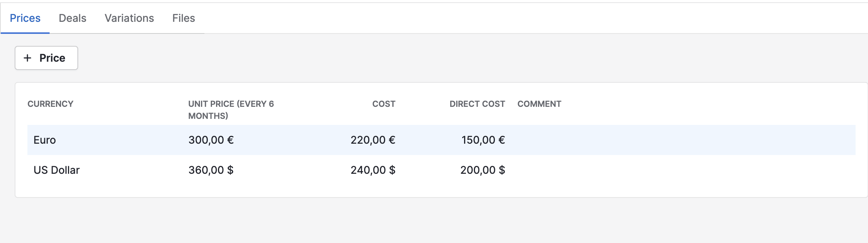Image resolution: width=868 pixels, height=243 pixels.
Task: Select the US Dollar price row
Action: tap(442, 170)
